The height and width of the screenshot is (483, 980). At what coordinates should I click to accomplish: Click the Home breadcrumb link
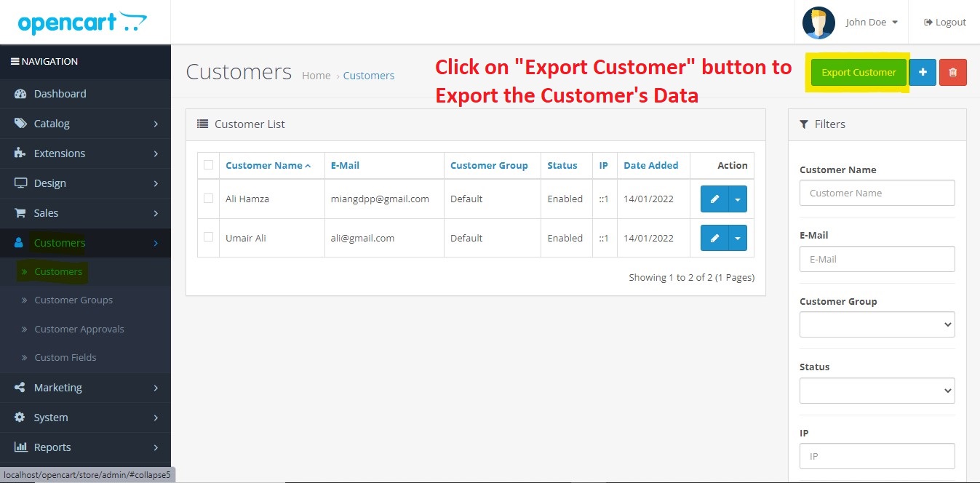point(316,76)
